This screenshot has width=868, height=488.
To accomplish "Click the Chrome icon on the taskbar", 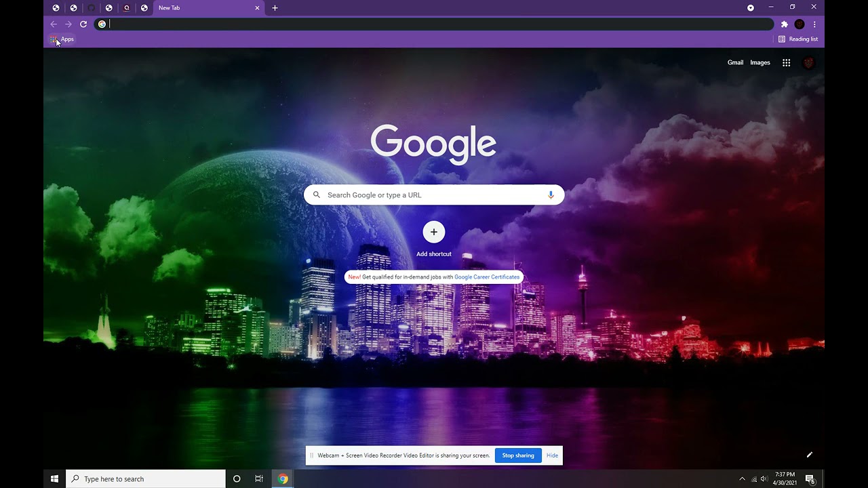I will pyautogui.click(x=283, y=479).
